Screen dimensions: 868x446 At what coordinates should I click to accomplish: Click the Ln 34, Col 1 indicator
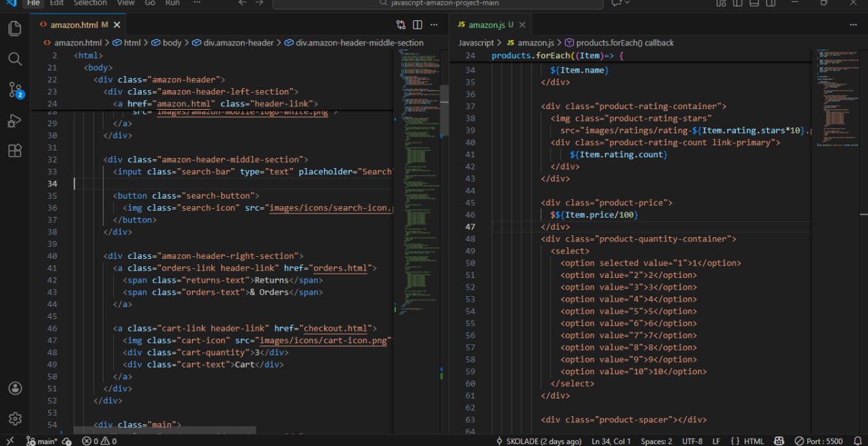tap(611, 441)
